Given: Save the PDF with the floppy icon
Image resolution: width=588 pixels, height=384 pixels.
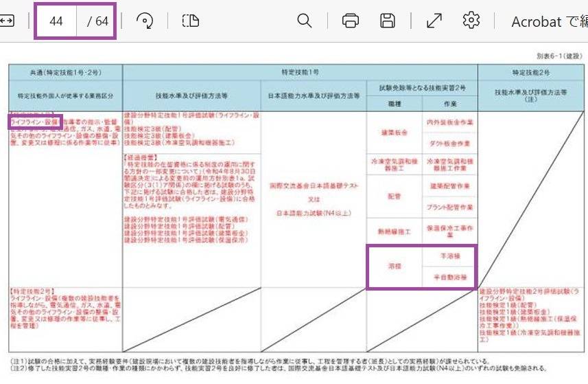Looking at the screenshot, I should pos(388,21).
